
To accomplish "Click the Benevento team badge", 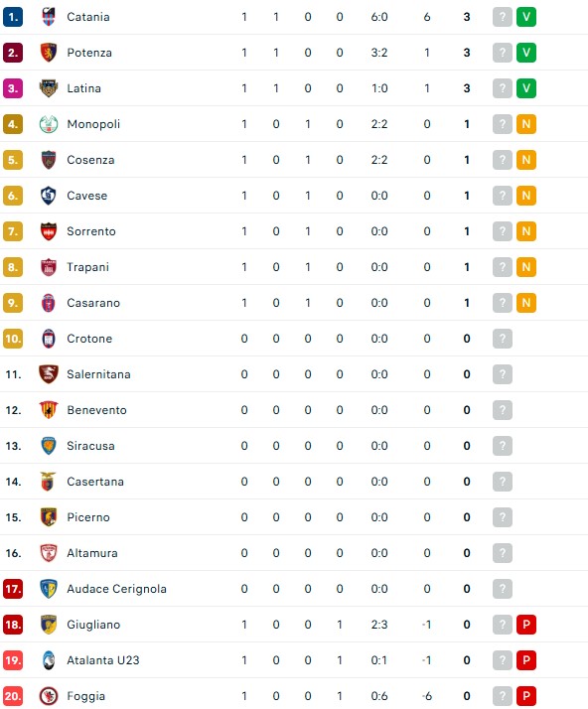I will click(x=49, y=410).
